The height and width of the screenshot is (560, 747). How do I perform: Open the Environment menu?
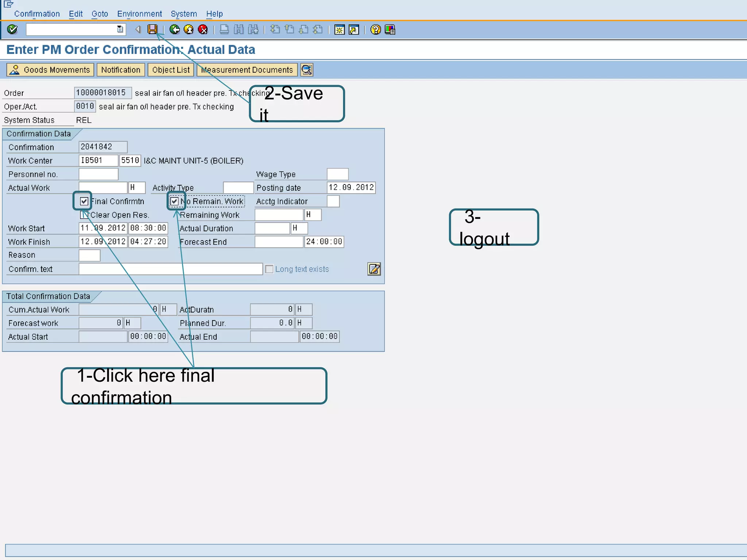pos(139,14)
